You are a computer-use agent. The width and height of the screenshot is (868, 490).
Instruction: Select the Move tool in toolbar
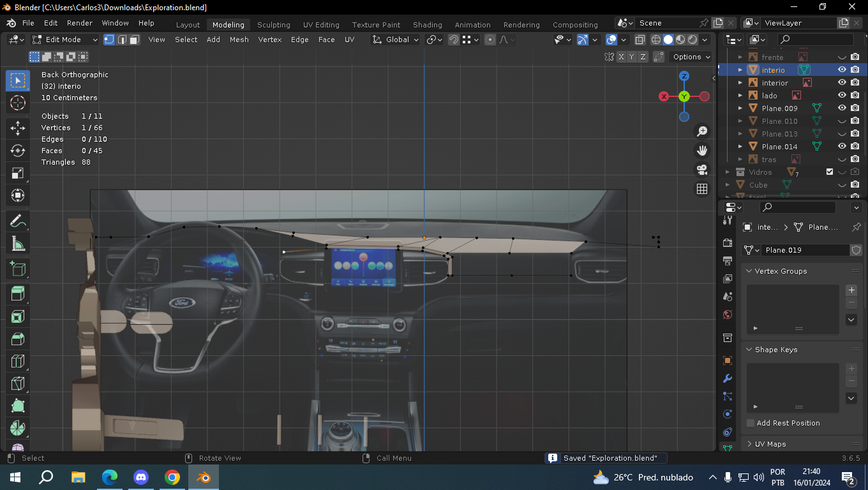click(18, 128)
